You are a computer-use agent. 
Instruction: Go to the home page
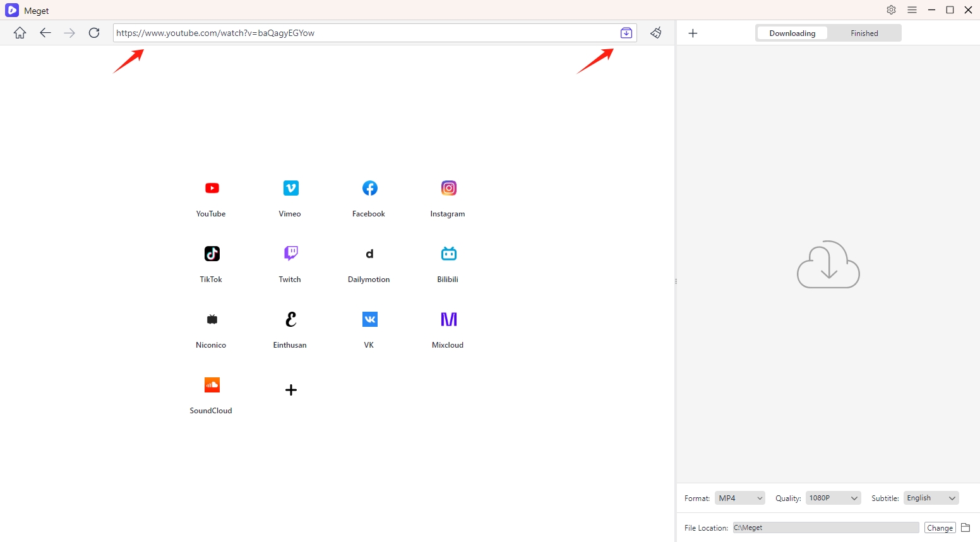click(x=20, y=33)
